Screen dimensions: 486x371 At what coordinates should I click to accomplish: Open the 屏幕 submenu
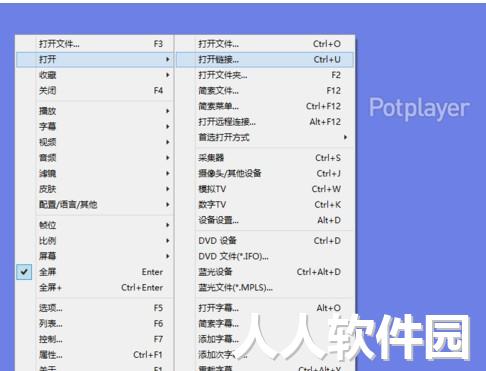click(x=94, y=256)
